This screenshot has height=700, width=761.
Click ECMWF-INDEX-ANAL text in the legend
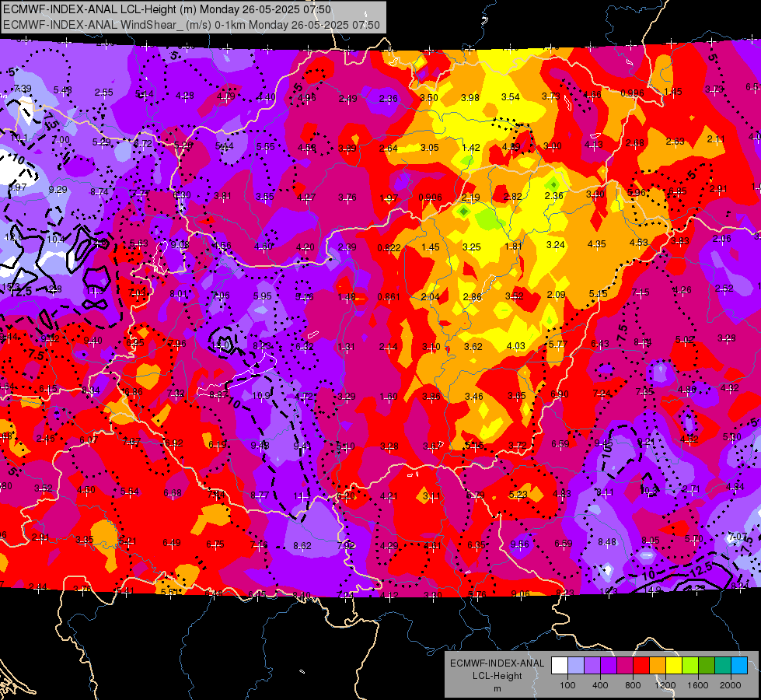coord(497,663)
